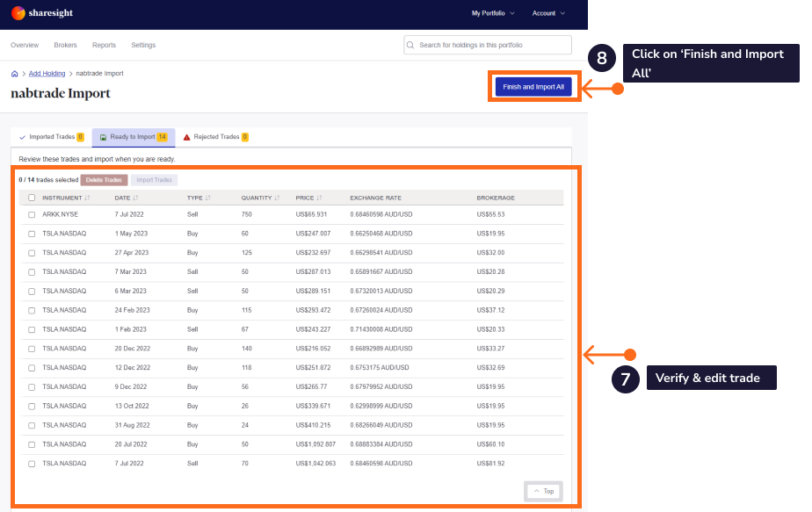Click the 6 Mar 2023 date cell
This screenshot has width=812, height=512.
130,291
